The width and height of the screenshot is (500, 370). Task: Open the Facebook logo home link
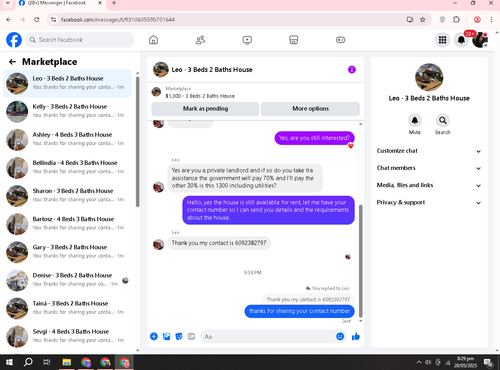14,40
